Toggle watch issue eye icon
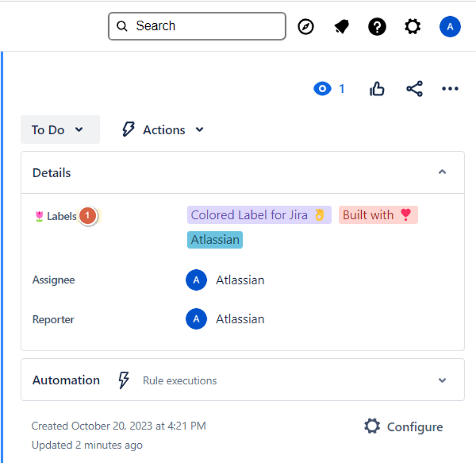 [x=322, y=89]
